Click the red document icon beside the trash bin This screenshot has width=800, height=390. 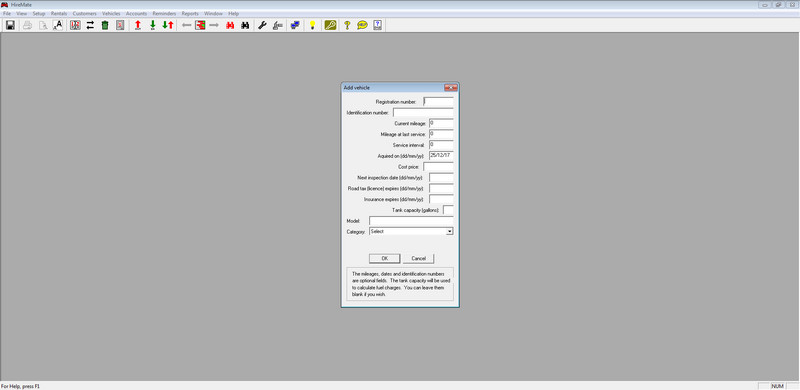click(120, 25)
